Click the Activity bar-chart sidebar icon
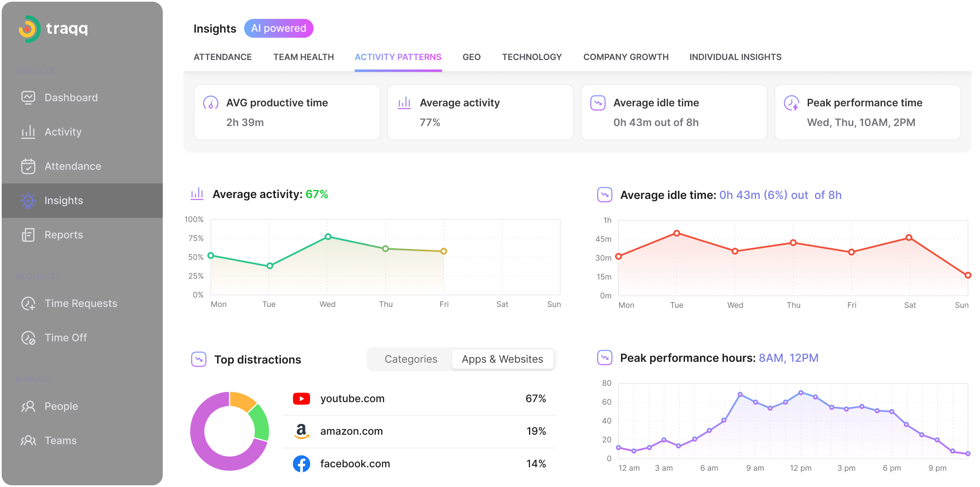This screenshot has width=980, height=487. click(28, 132)
